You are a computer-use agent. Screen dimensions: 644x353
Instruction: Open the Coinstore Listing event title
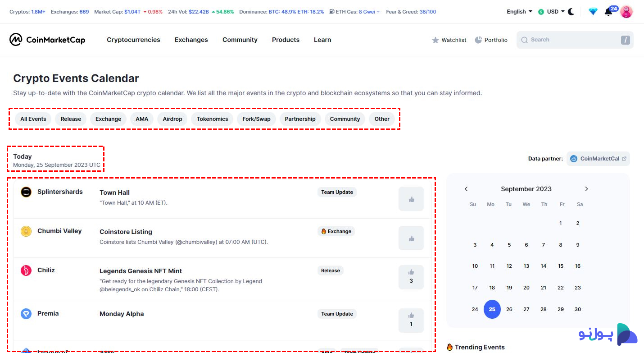tap(126, 232)
